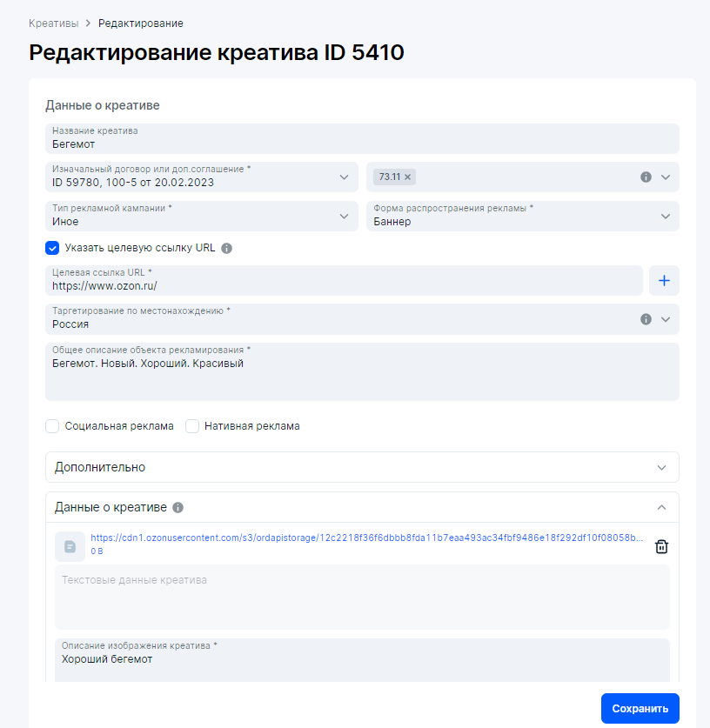
Task: Click info icon in location targeting field
Action: [x=646, y=319]
